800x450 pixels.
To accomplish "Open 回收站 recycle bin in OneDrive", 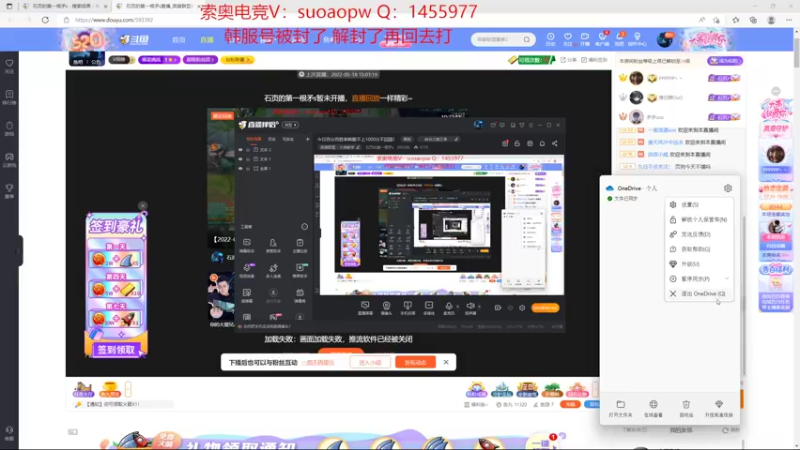I will [x=686, y=409].
